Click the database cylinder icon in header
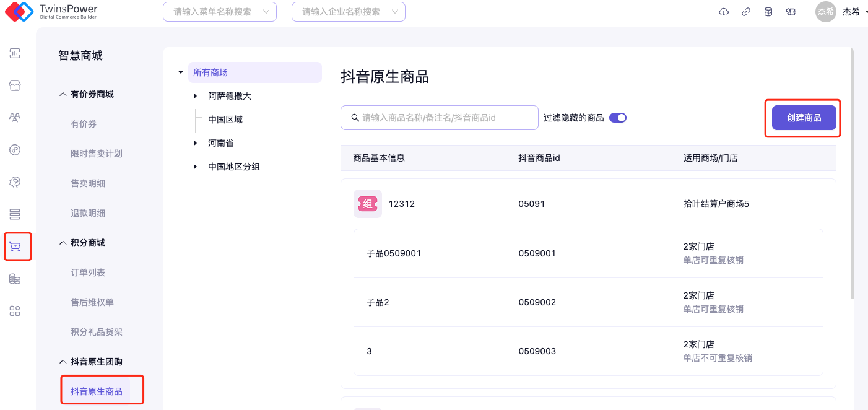The height and width of the screenshot is (410, 868). [x=768, y=12]
